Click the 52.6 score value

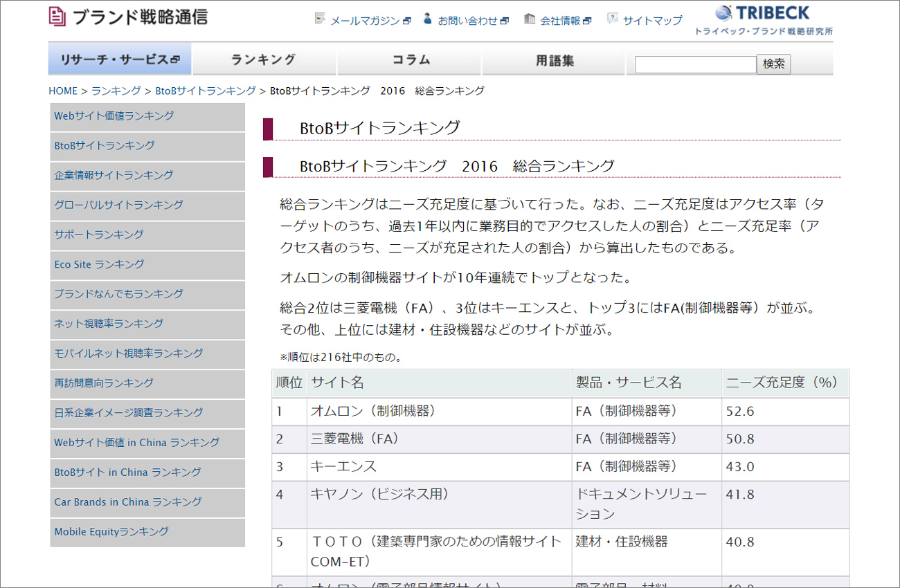point(740,412)
